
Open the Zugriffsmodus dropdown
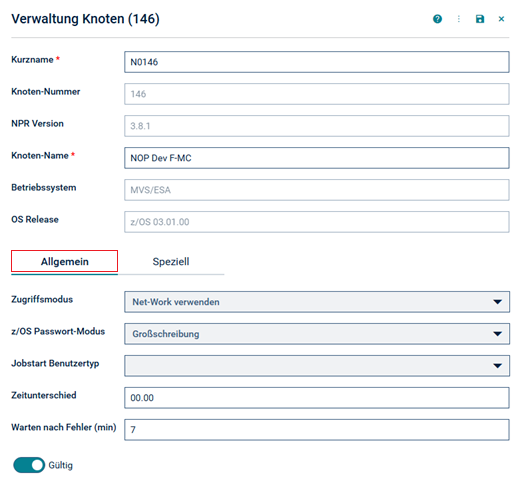pyautogui.click(x=317, y=302)
